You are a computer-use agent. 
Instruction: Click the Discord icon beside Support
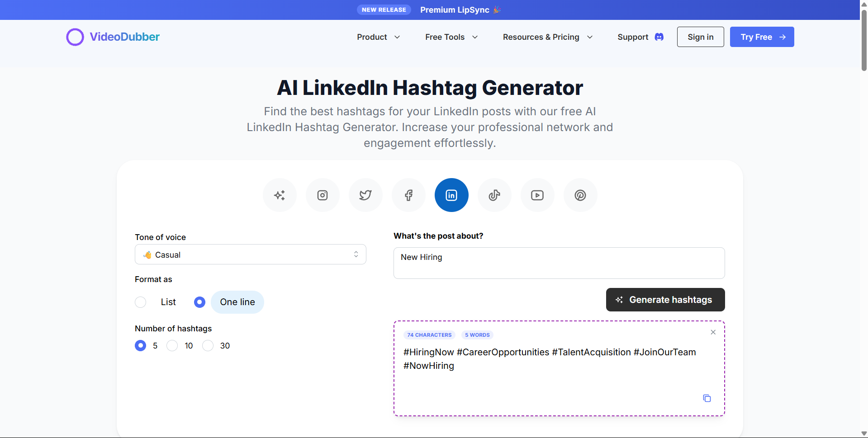coord(659,37)
